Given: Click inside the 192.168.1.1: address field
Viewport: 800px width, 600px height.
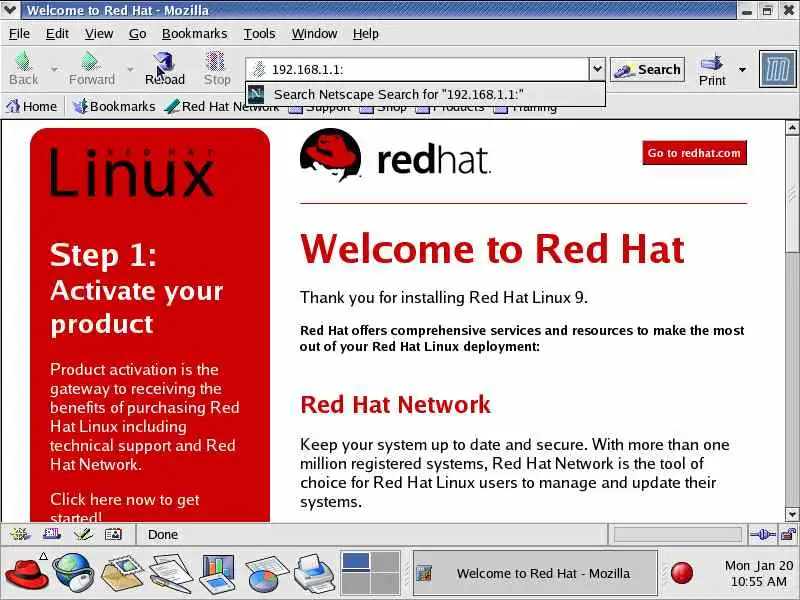Looking at the screenshot, I should click(x=417, y=69).
